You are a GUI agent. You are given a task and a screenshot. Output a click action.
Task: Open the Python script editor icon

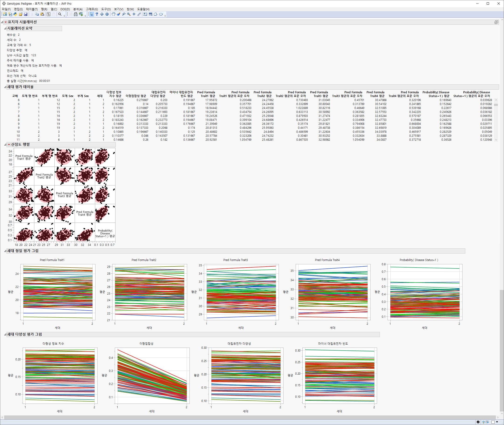pos(15,14)
